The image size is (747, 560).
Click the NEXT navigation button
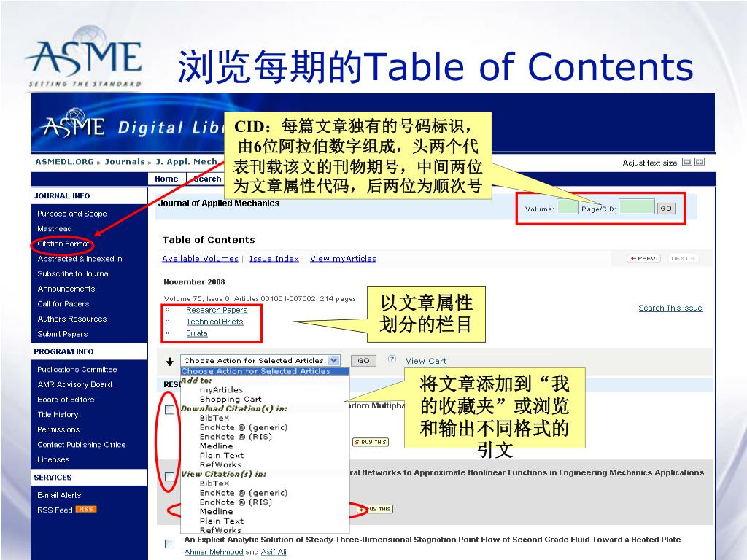coord(683,258)
